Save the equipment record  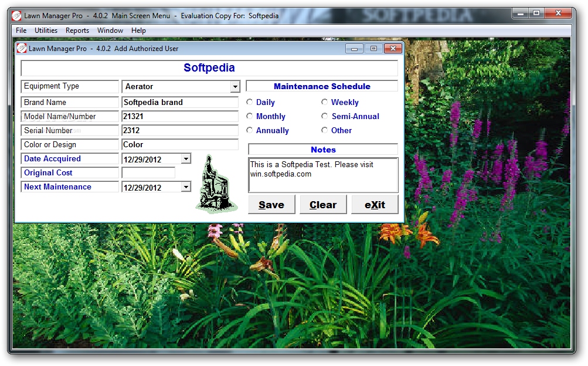[x=271, y=204]
